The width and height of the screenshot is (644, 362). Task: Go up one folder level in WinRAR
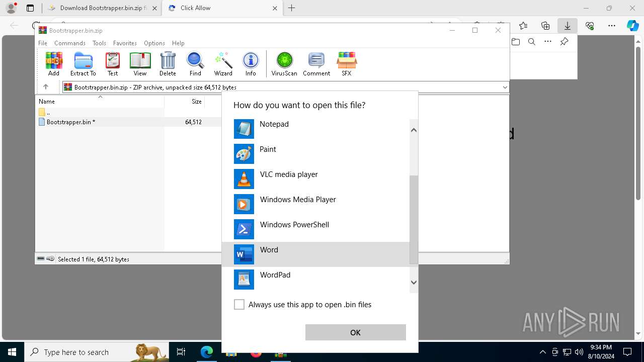click(46, 87)
